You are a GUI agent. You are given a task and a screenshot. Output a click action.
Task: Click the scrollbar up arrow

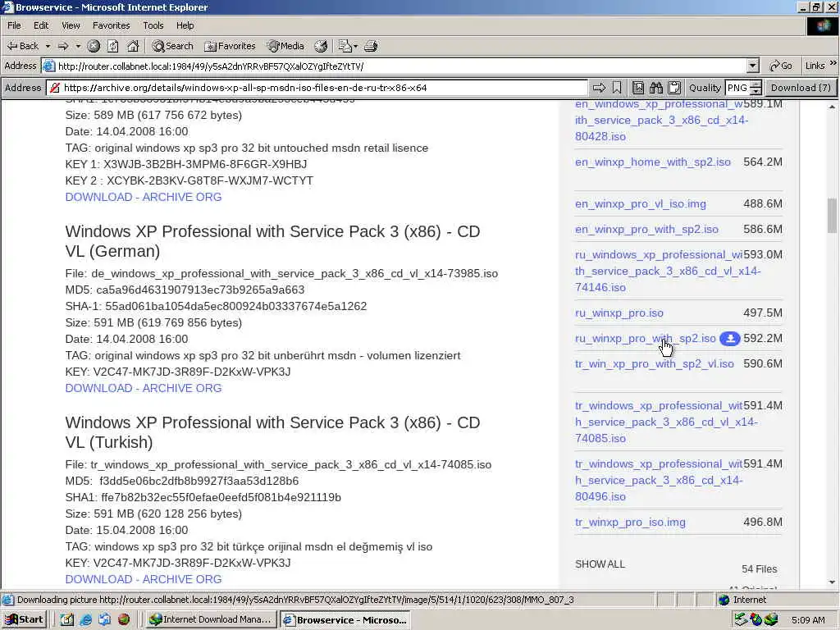(x=832, y=107)
